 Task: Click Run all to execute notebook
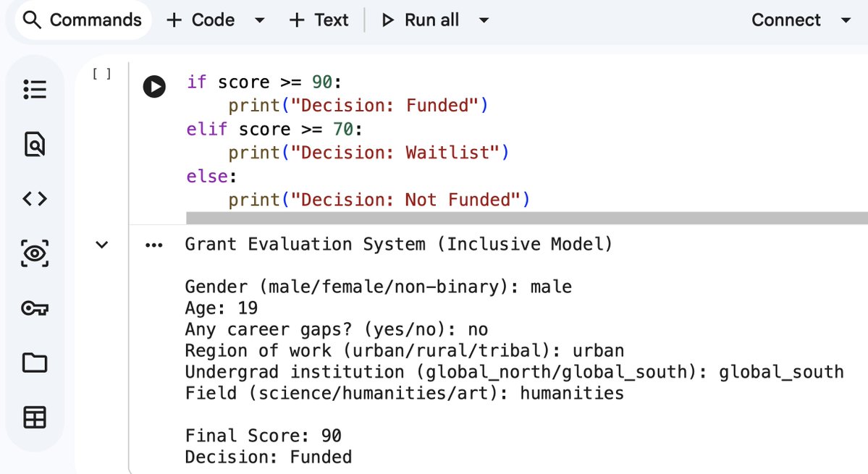pos(420,20)
